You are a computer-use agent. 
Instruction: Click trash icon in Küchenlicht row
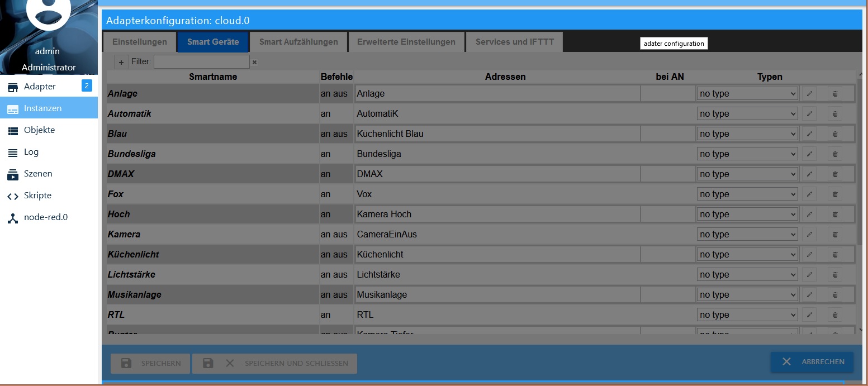click(835, 255)
